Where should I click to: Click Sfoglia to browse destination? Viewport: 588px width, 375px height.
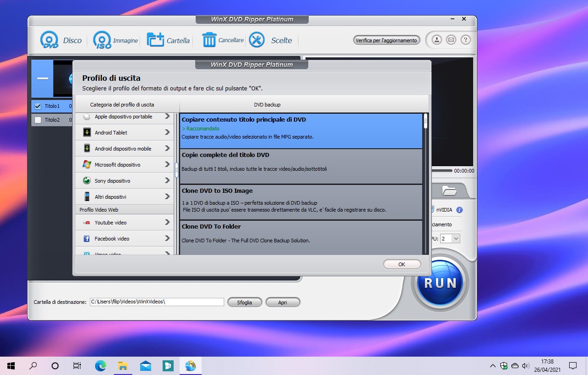(244, 302)
